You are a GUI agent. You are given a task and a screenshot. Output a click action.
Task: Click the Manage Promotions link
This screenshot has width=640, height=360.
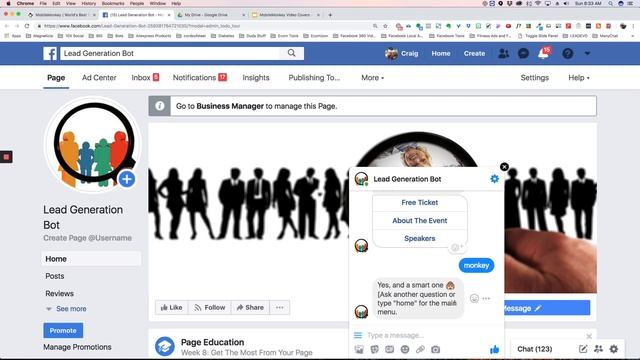point(77,347)
